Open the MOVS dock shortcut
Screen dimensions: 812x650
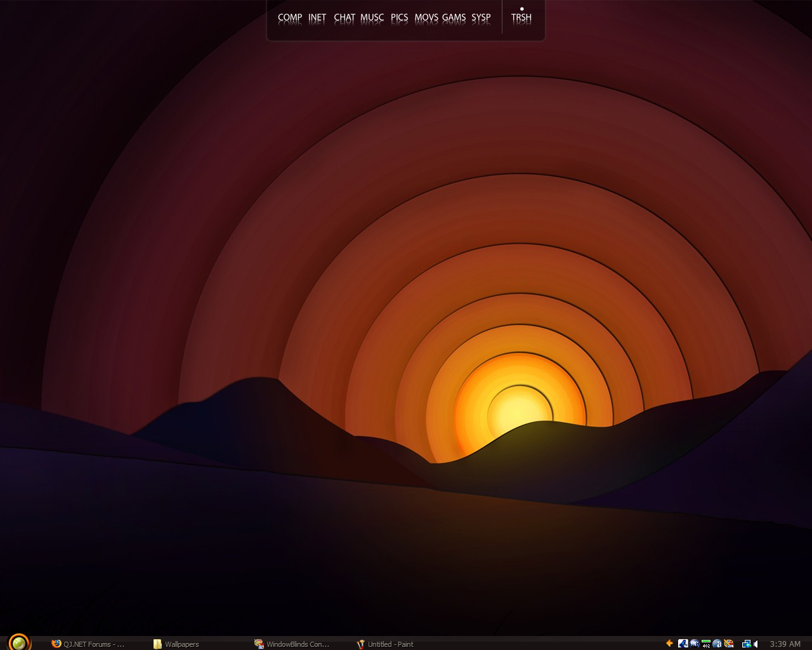[x=426, y=18]
